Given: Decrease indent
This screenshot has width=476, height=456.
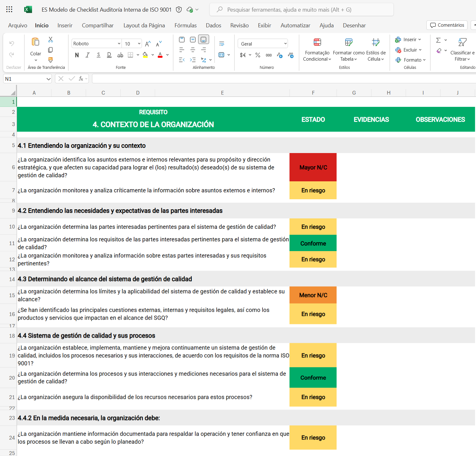Looking at the screenshot, I should [x=182, y=60].
